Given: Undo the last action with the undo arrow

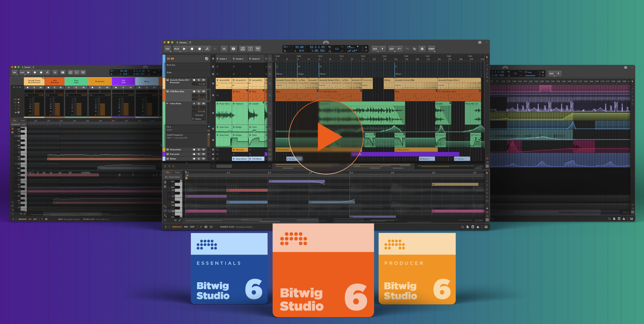Looking at the screenshot, I should click(x=399, y=49).
